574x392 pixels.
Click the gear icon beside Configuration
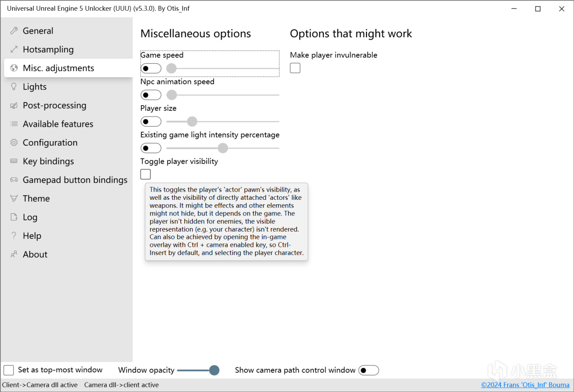pos(14,142)
